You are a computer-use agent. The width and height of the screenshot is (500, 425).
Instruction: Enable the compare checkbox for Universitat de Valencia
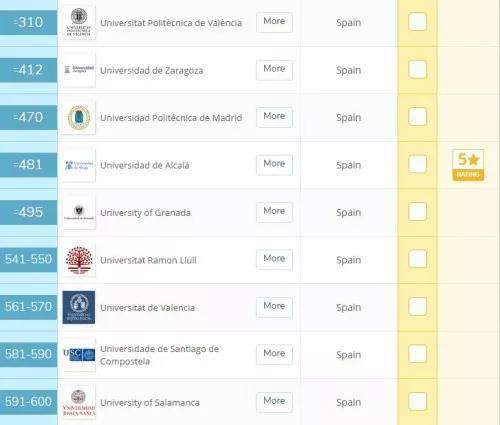pyautogui.click(x=417, y=306)
